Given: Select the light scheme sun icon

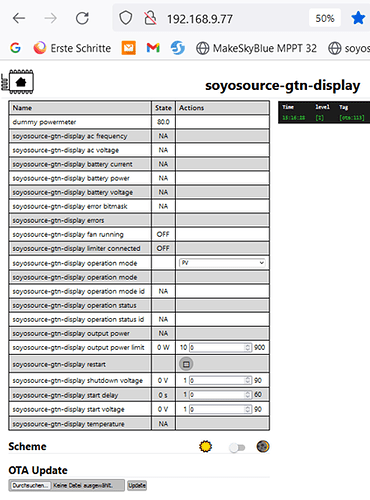Looking at the screenshot, I should 205,446.
